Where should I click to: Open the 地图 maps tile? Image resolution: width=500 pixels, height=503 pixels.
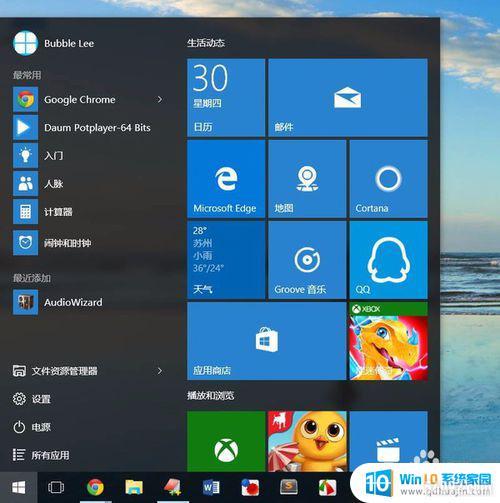307,179
